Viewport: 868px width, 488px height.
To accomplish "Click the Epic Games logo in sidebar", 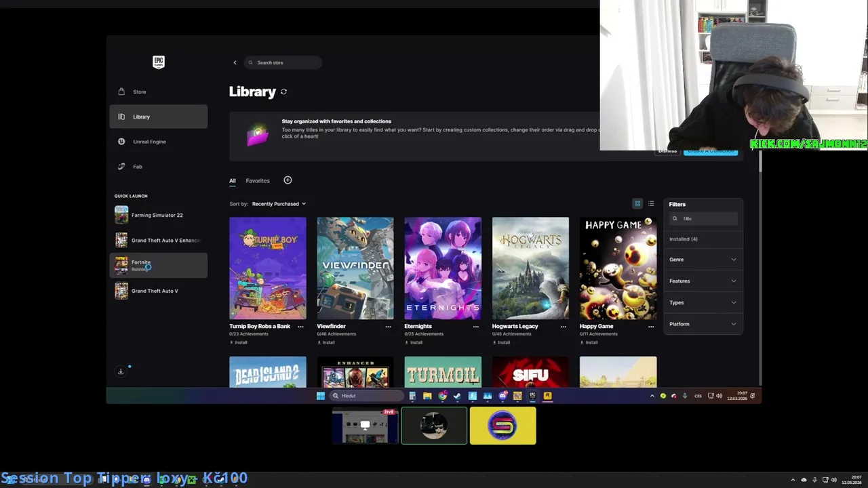I will (158, 62).
